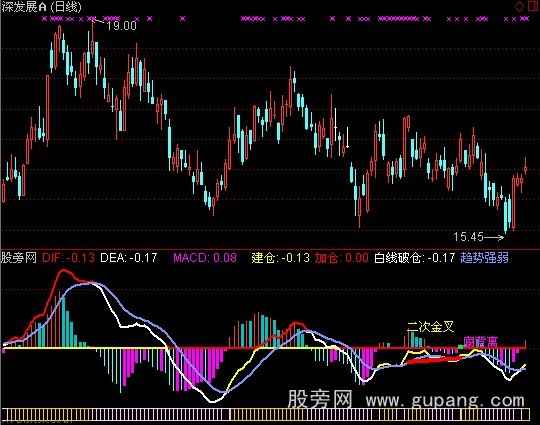Click the 15.45 low price label

pos(468,237)
